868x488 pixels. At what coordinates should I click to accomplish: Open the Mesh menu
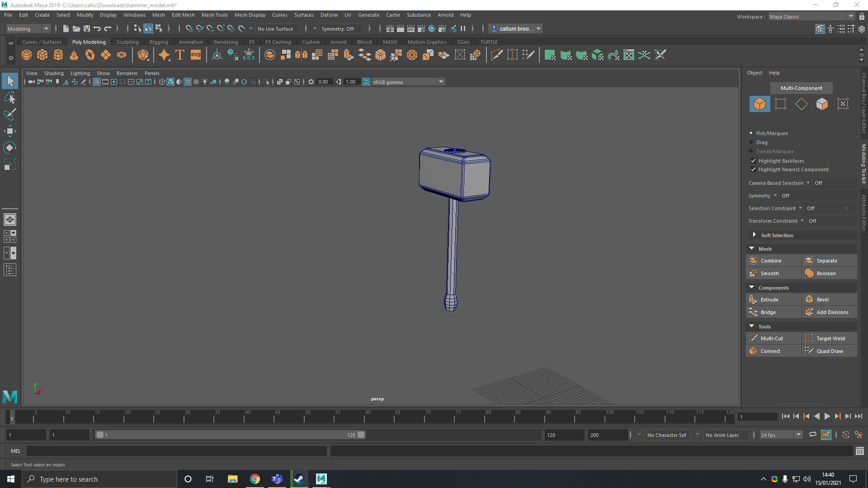point(159,15)
